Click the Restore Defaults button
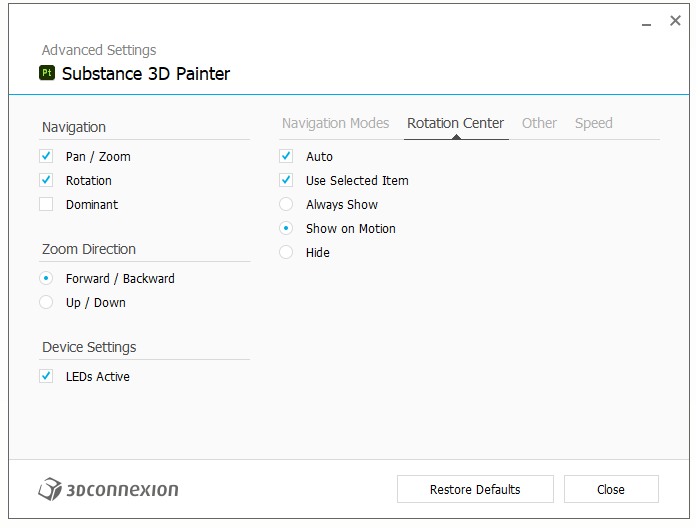The image size is (696, 528). [474, 489]
